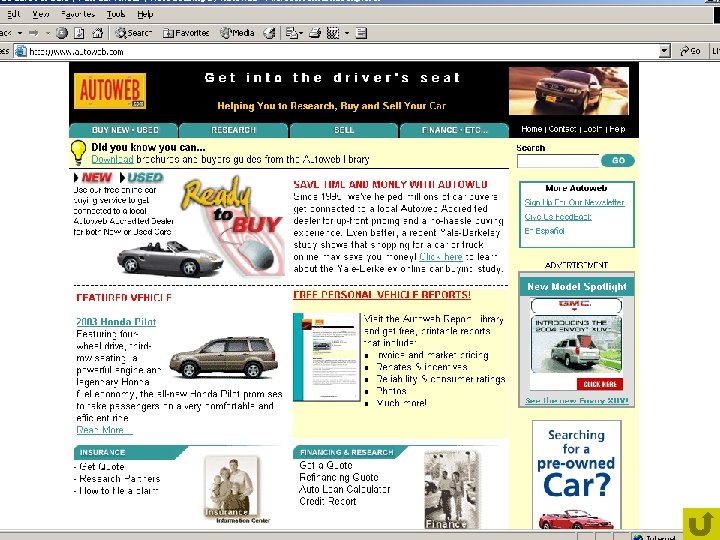720x540 pixels.
Task: Click the page icon in address bar
Action: click(x=21, y=51)
